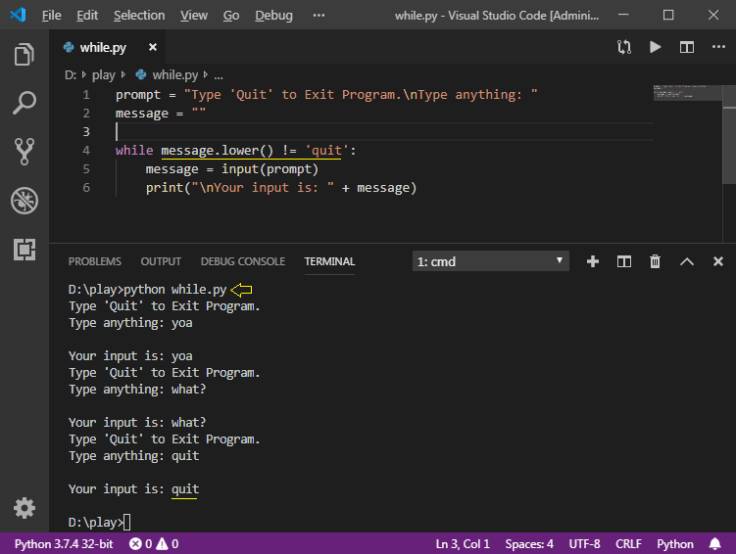Viewport: 736px width, 554px height.
Task: Open editor More Actions ellipsis menu
Action: pos(717,47)
